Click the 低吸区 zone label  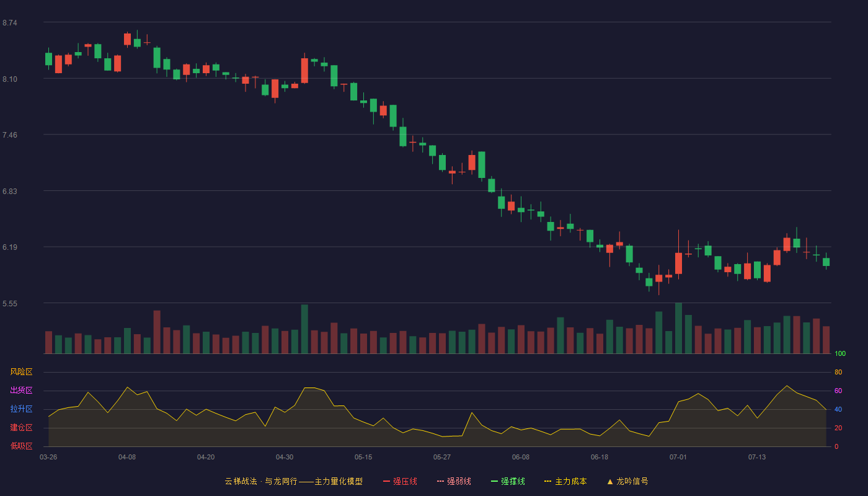(21, 446)
